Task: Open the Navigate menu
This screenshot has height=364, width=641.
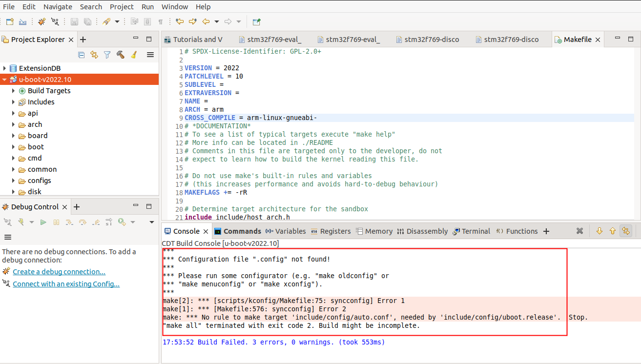Action: point(58,7)
